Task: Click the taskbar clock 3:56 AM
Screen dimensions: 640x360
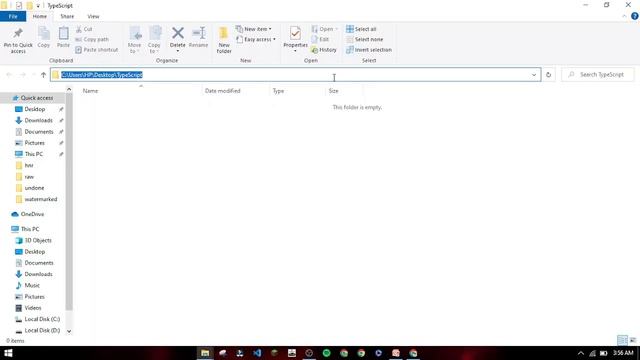Action: coord(623,353)
